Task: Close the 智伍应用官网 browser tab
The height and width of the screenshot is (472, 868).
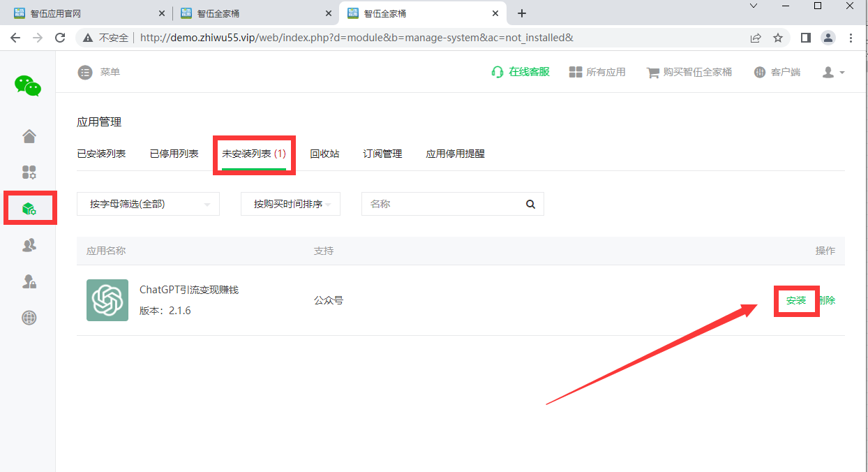Action: tap(162, 13)
